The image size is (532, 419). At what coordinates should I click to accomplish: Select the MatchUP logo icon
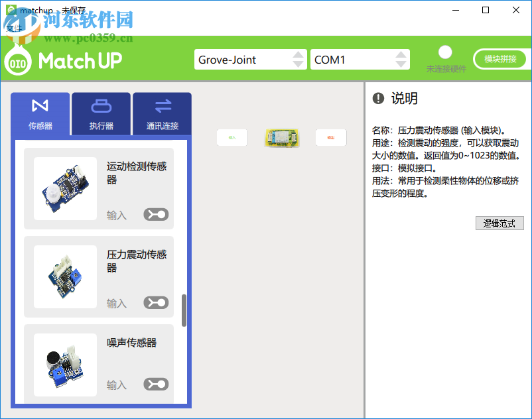pos(17,62)
